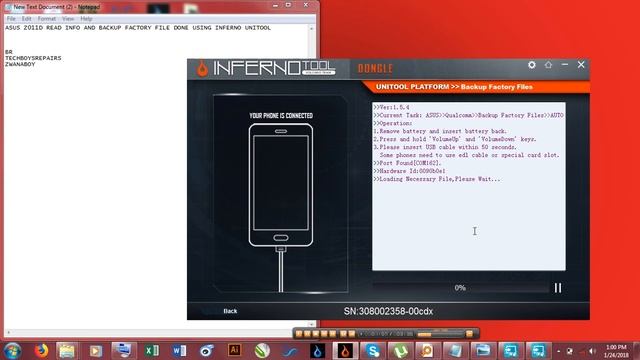Open the blue flame taskbar icon
The height and width of the screenshot is (360, 640).
click(x=318, y=351)
